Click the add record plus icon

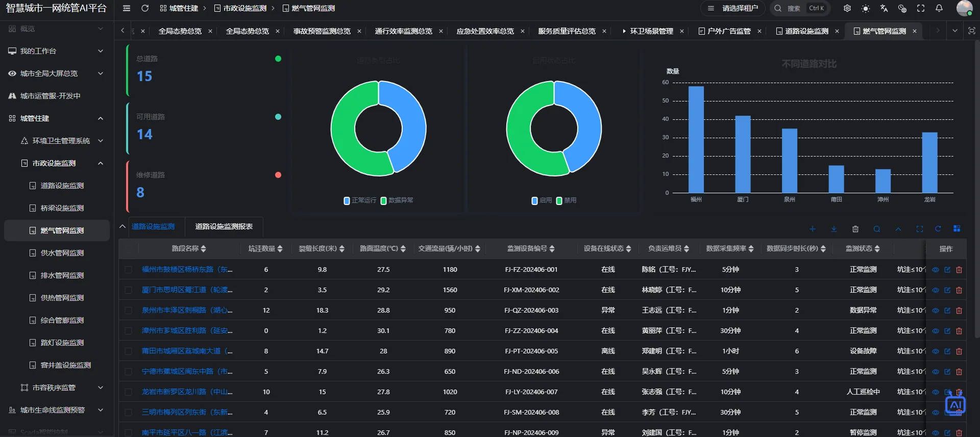813,229
